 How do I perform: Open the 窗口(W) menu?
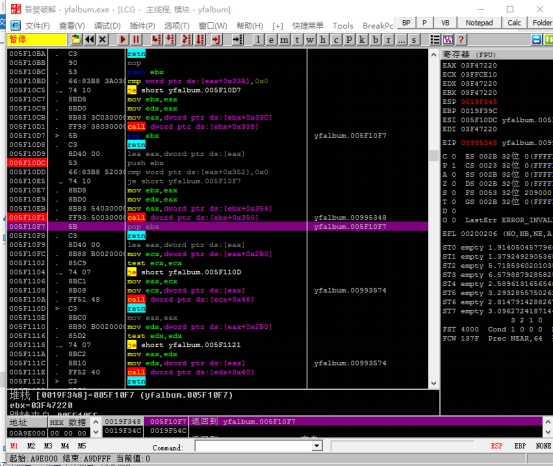213,26
